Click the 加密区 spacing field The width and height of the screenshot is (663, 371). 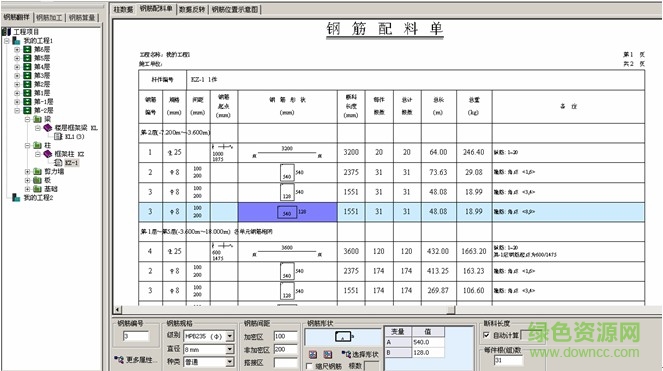coord(286,336)
